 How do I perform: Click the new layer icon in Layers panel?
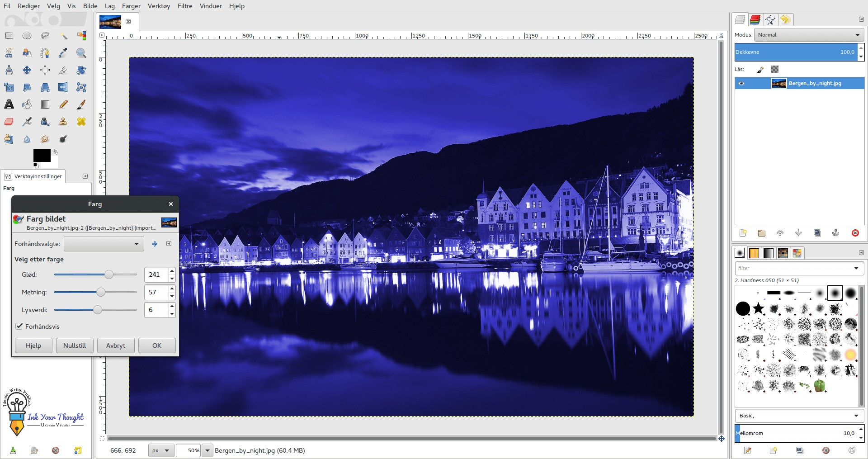point(743,233)
